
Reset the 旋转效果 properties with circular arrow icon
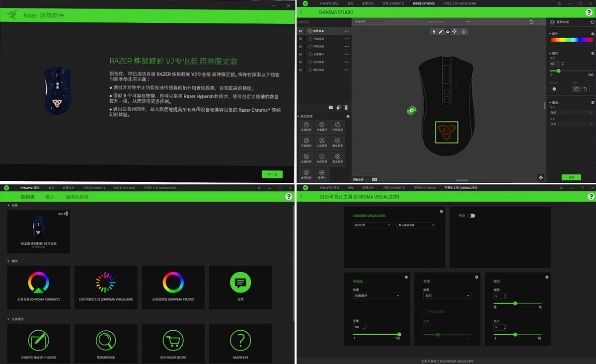point(592,22)
